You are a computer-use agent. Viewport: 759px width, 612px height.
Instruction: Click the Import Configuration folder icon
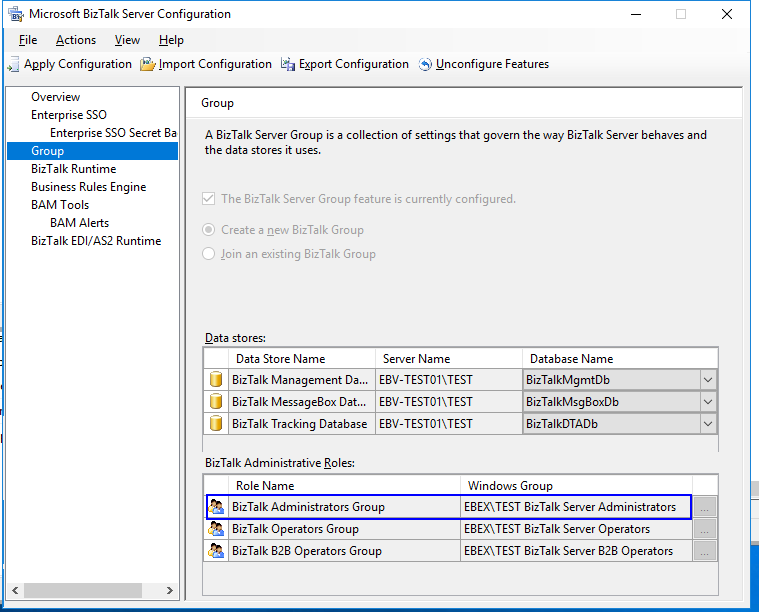click(148, 65)
